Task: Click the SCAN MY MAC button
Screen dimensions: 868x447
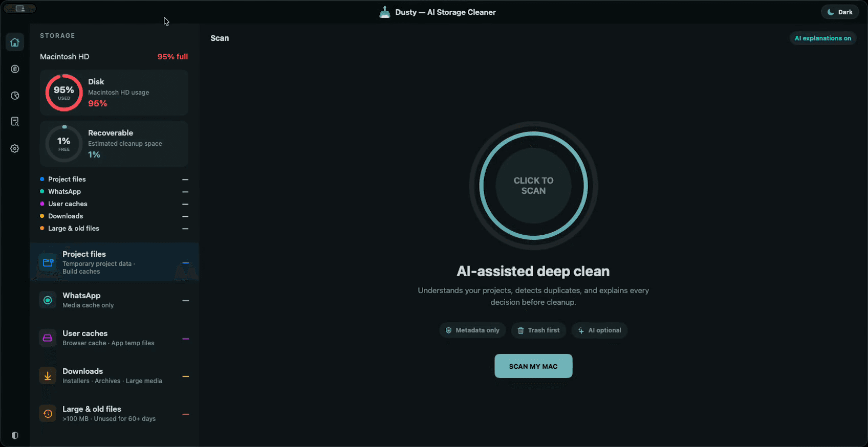Action: 533,366
